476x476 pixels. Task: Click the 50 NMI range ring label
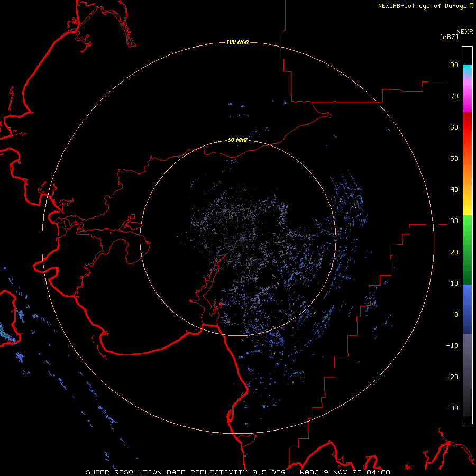[x=237, y=140]
